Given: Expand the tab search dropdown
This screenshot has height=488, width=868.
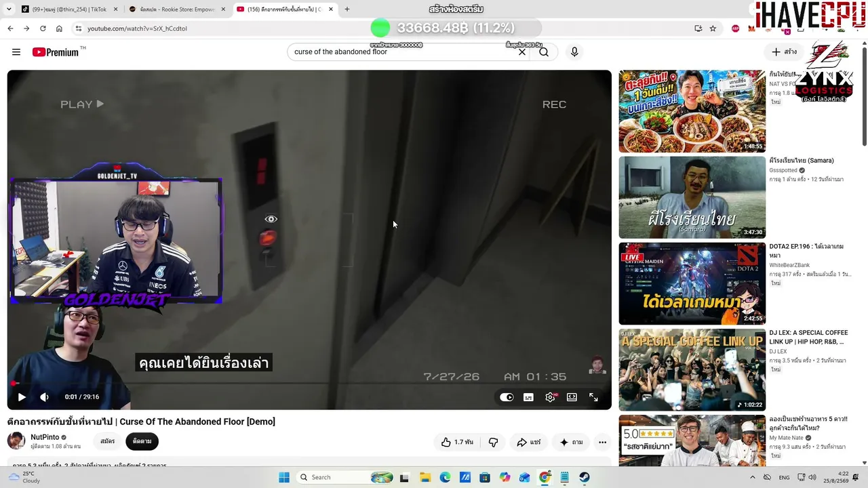Looking at the screenshot, I should (x=9, y=9).
